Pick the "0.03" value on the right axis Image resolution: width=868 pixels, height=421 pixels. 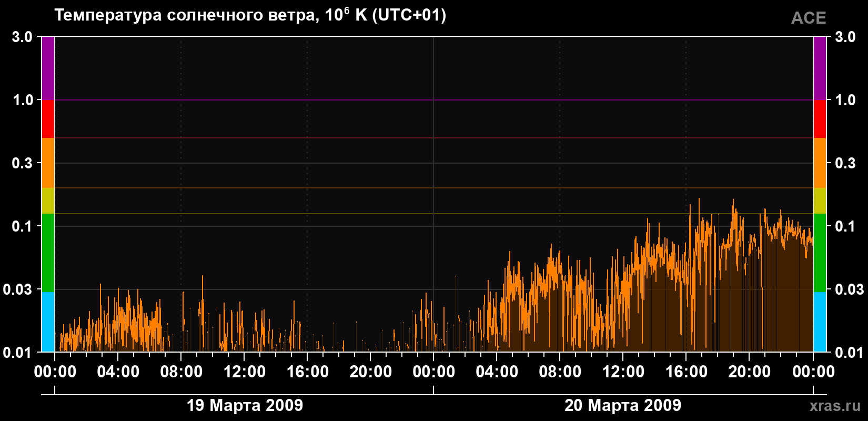(x=850, y=289)
